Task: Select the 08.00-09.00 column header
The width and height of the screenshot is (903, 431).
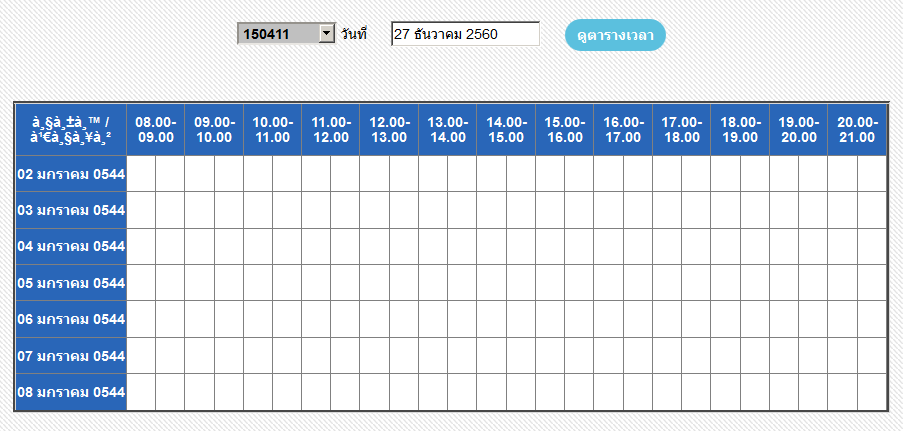Action: [x=155, y=130]
